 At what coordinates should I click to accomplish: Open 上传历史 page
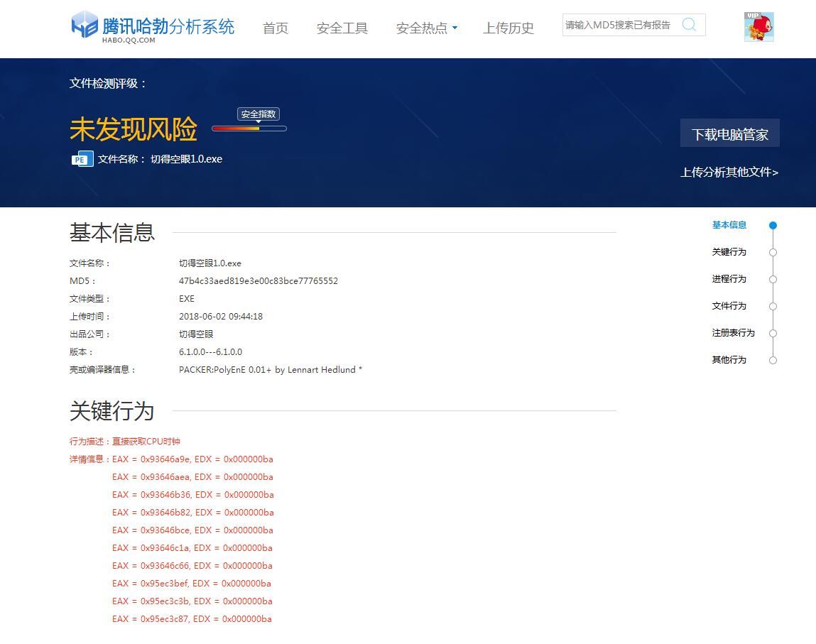[508, 28]
